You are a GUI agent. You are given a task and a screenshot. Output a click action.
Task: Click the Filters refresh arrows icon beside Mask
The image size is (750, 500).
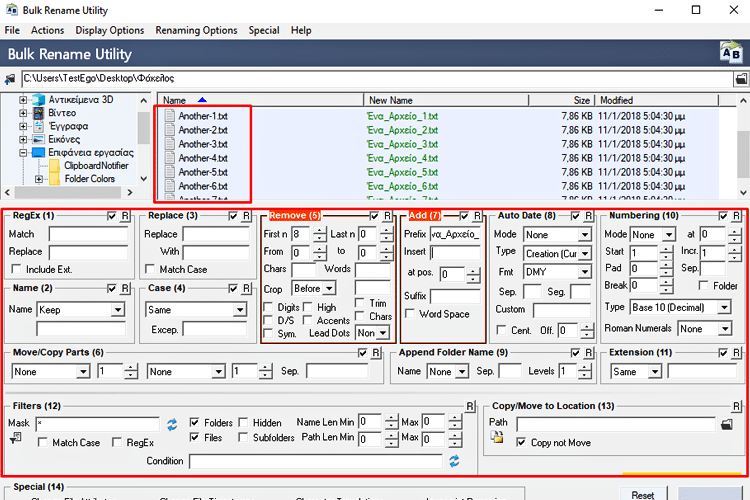pyautogui.click(x=172, y=424)
